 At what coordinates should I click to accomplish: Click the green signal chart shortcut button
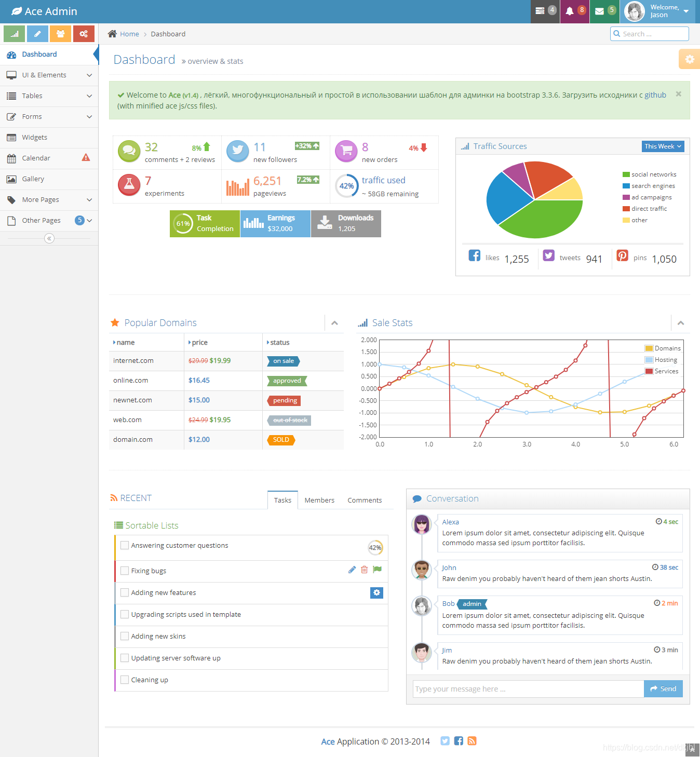click(x=15, y=34)
